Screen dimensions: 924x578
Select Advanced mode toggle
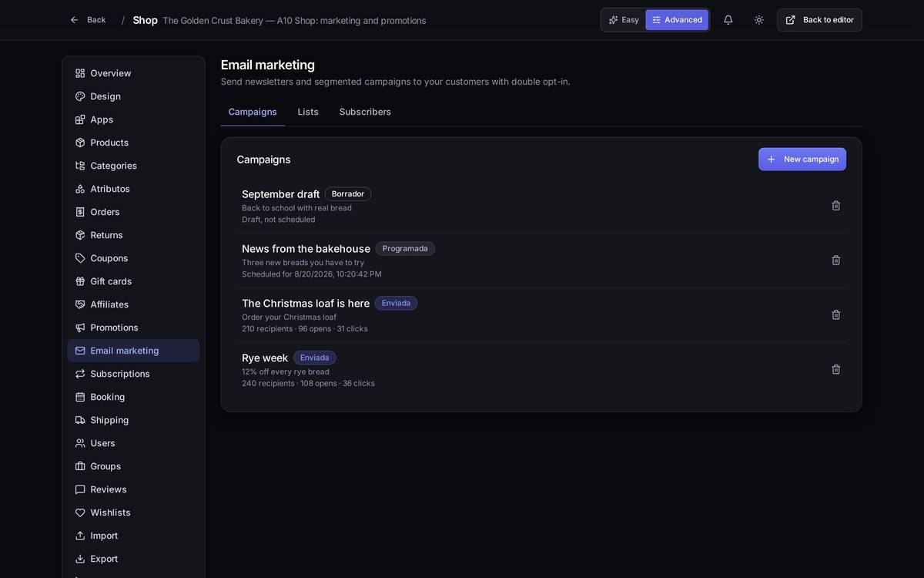(677, 20)
